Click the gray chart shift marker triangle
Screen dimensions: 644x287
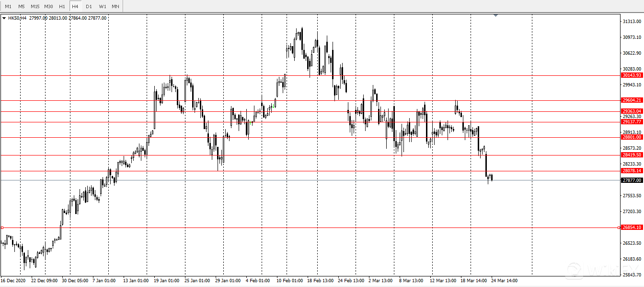495,16
